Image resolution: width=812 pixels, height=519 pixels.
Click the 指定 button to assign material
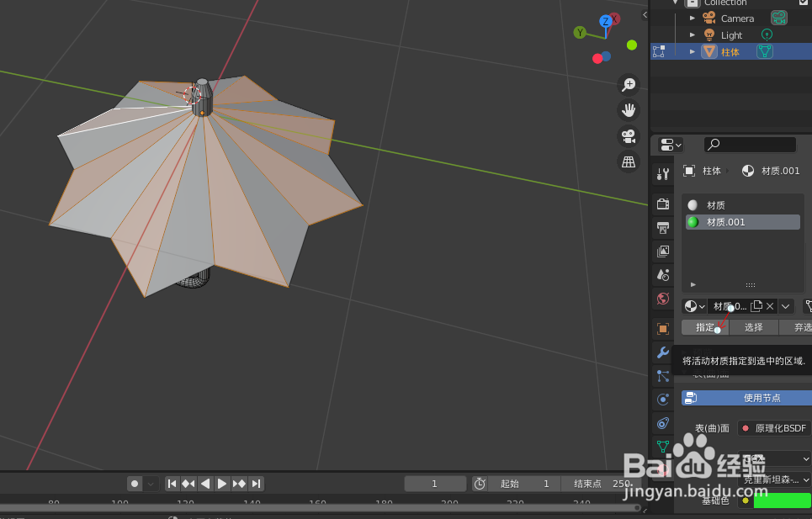pos(705,326)
